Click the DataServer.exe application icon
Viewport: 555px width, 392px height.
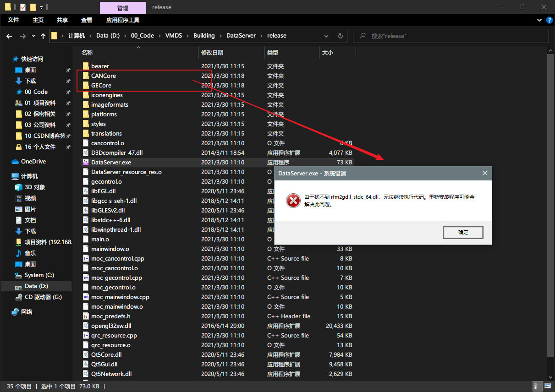(86, 162)
